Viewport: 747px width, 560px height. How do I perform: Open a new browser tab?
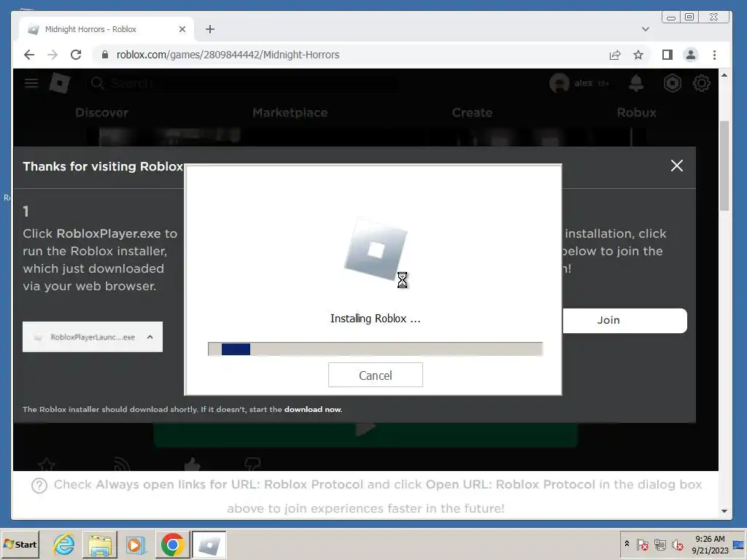pos(210,29)
